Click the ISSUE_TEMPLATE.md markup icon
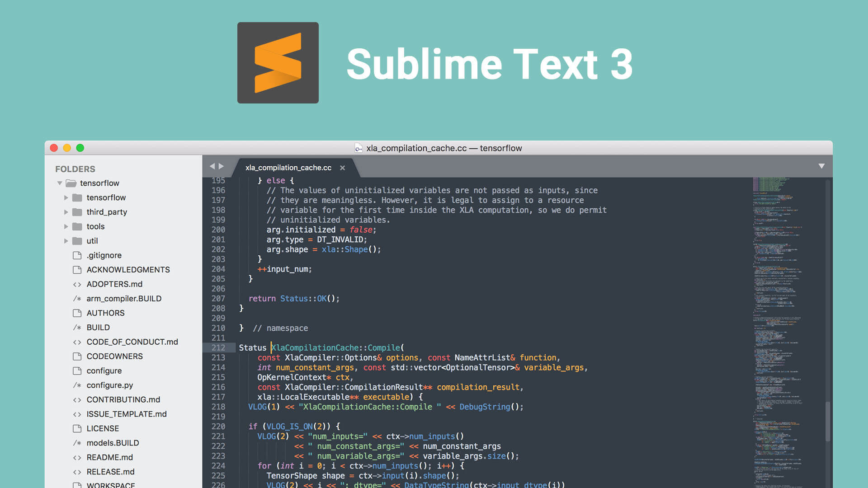The image size is (868, 488). [x=77, y=414]
